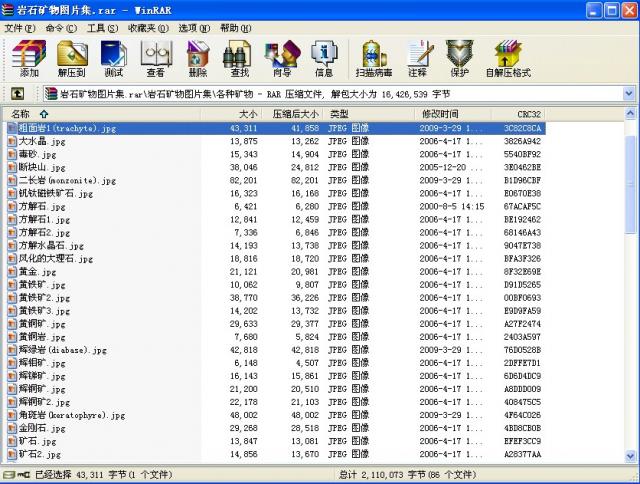Select the file 辉绿岩(diabase).jpg
This screenshot has height=484, width=640.
[62, 350]
